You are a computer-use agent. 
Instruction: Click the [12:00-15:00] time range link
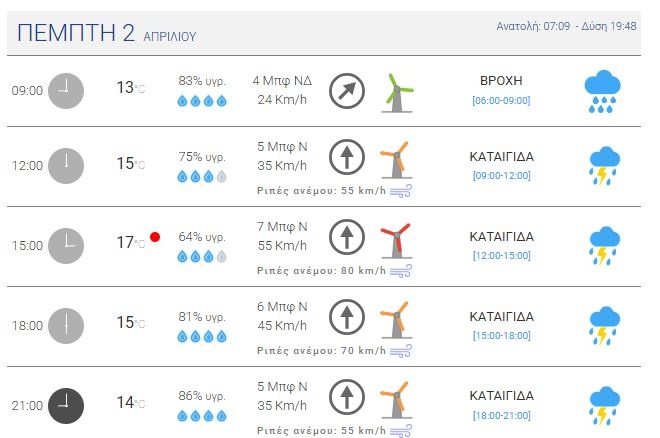(x=501, y=256)
